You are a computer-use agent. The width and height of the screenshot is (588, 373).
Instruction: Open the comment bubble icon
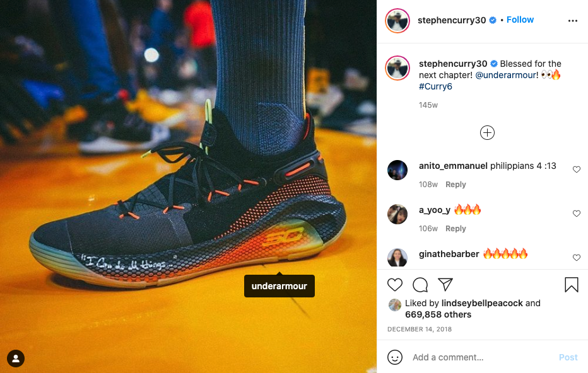(x=420, y=285)
